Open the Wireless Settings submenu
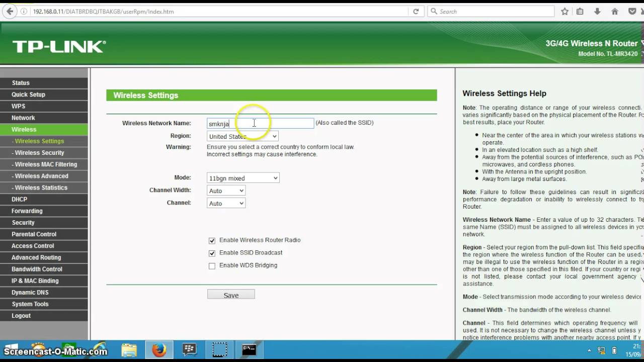644x362 pixels. click(x=44, y=141)
